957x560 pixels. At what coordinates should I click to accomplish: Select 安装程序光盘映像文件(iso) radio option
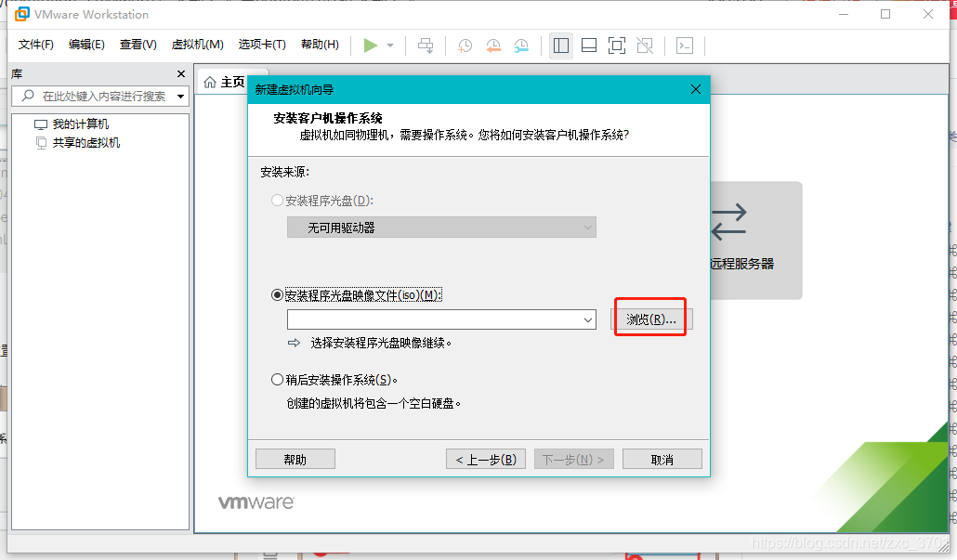pos(278,293)
